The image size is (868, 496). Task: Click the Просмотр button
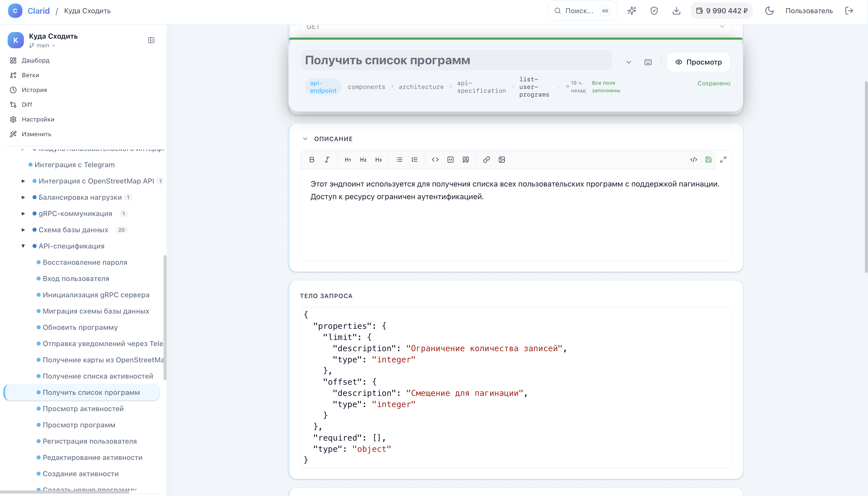tap(698, 62)
